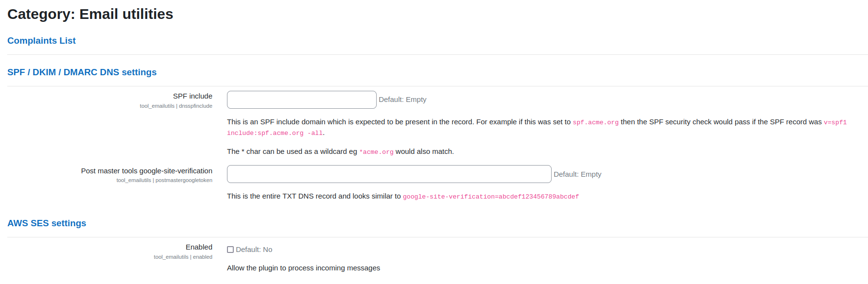
Task: Click the *acme.org wildcard example code
Action: coord(376,152)
